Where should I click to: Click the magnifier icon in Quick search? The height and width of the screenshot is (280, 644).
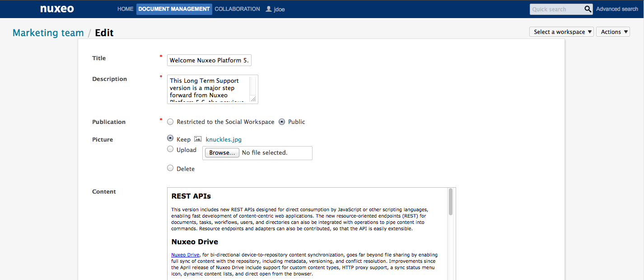tap(588, 9)
